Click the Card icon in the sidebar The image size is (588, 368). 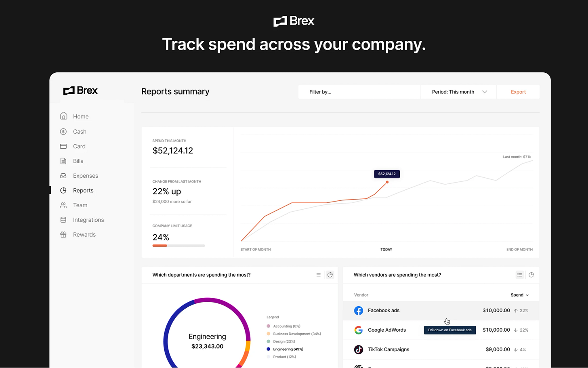point(64,146)
